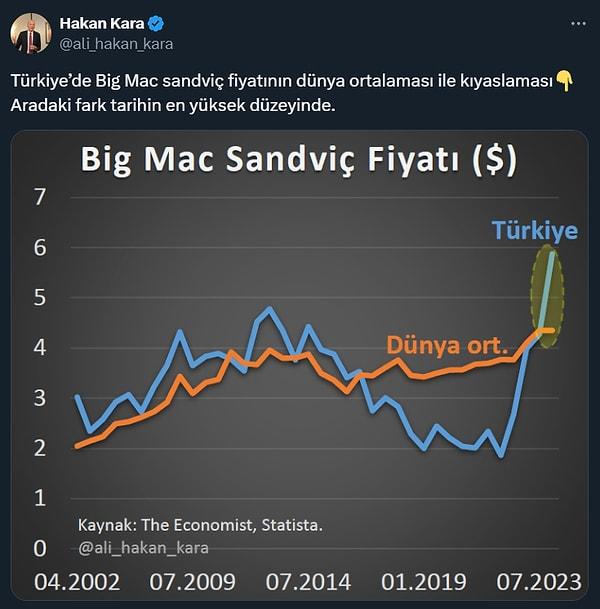Click the 07.2009 x-axis date label
600x609 pixels.
coord(193,582)
